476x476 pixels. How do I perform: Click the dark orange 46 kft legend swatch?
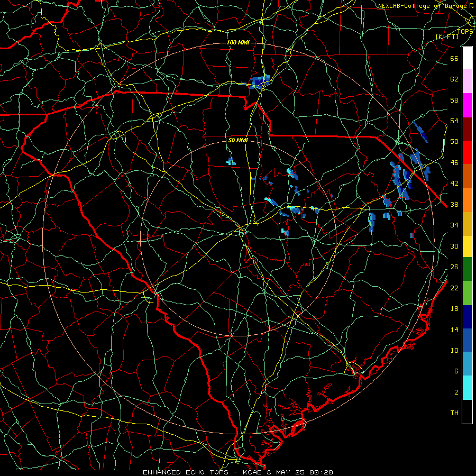tap(467, 176)
